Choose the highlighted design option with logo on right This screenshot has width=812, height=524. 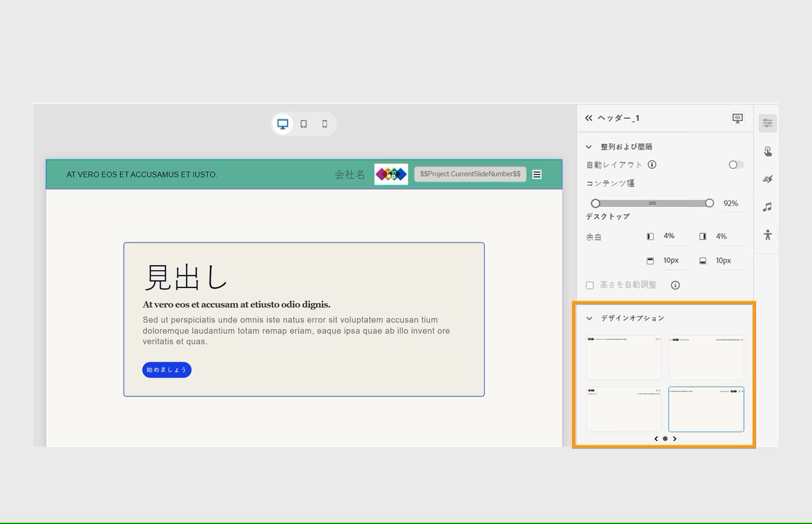[x=706, y=409]
